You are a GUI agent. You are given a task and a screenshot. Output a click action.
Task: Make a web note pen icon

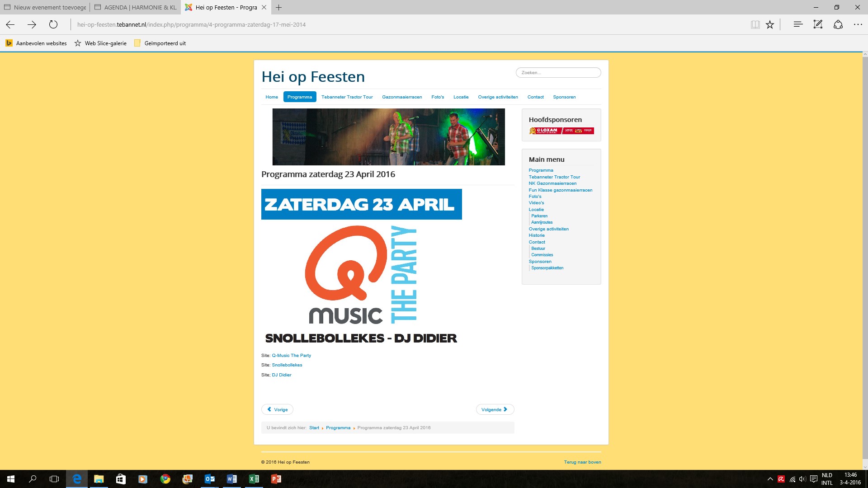818,24
